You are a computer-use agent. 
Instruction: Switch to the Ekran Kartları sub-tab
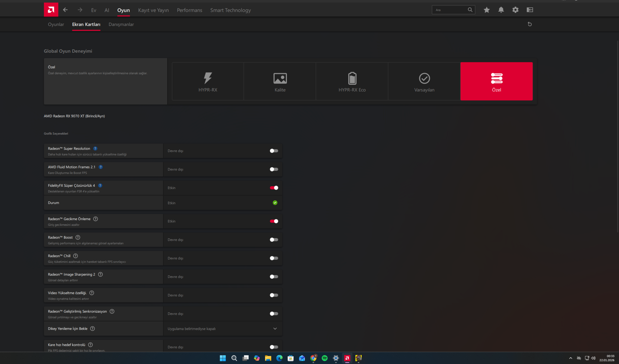click(x=86, y=24)
